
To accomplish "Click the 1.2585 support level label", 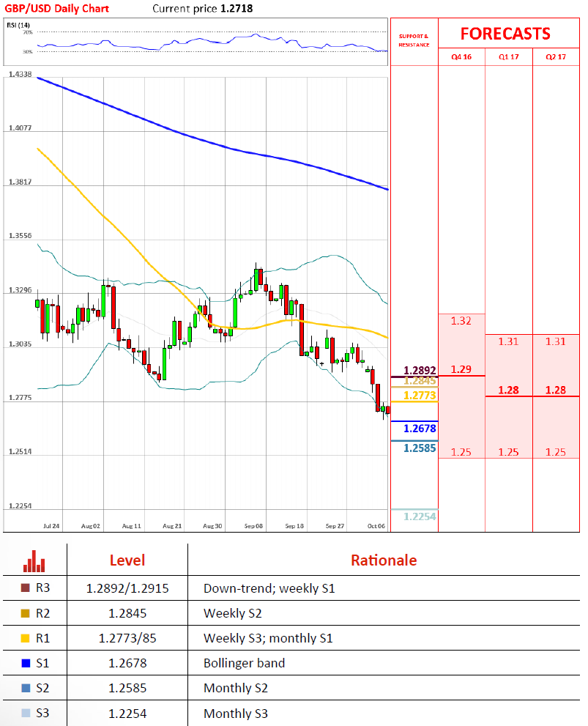I will (420, 448).
